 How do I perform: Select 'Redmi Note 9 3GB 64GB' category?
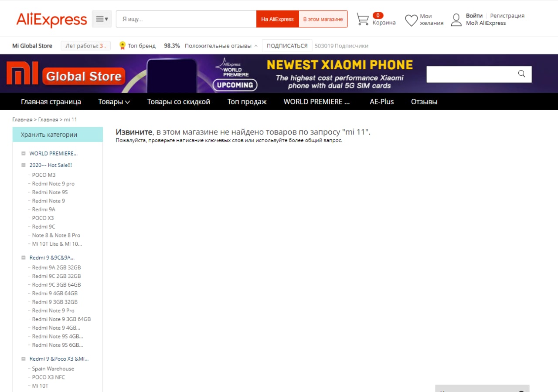(61, 319)
